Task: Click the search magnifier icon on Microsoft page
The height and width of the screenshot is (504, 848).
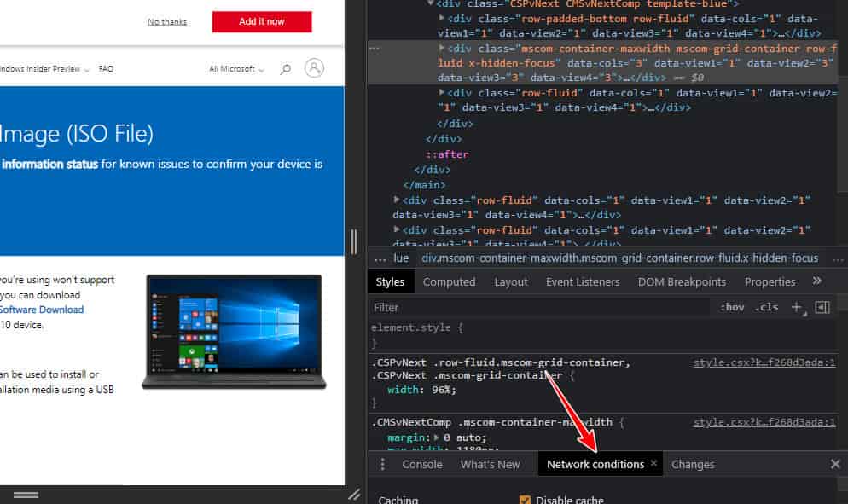Action: click(285, 69)
